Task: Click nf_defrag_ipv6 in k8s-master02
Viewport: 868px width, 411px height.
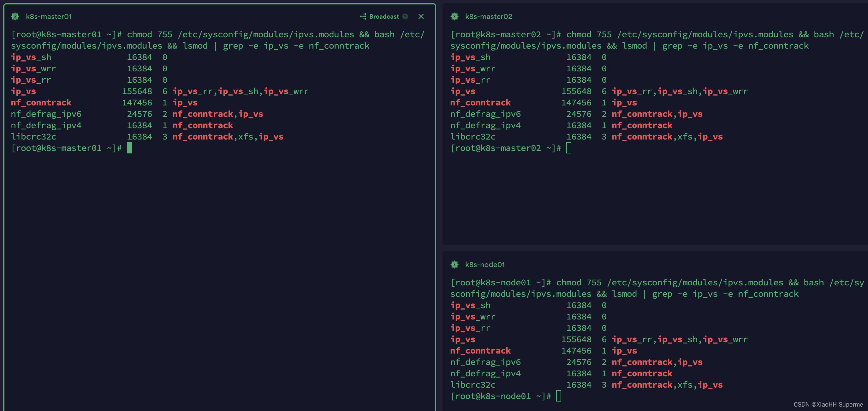Action: click(485, 114)
